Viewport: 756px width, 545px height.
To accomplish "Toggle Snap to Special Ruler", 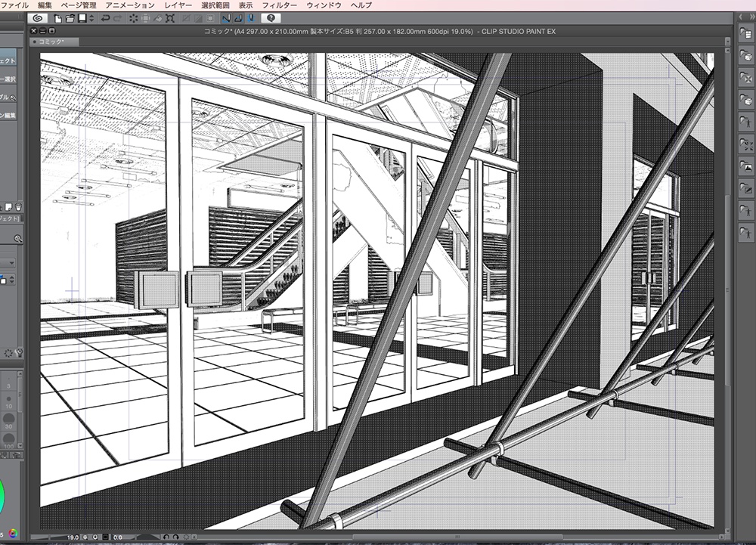I will coord(238,18).
